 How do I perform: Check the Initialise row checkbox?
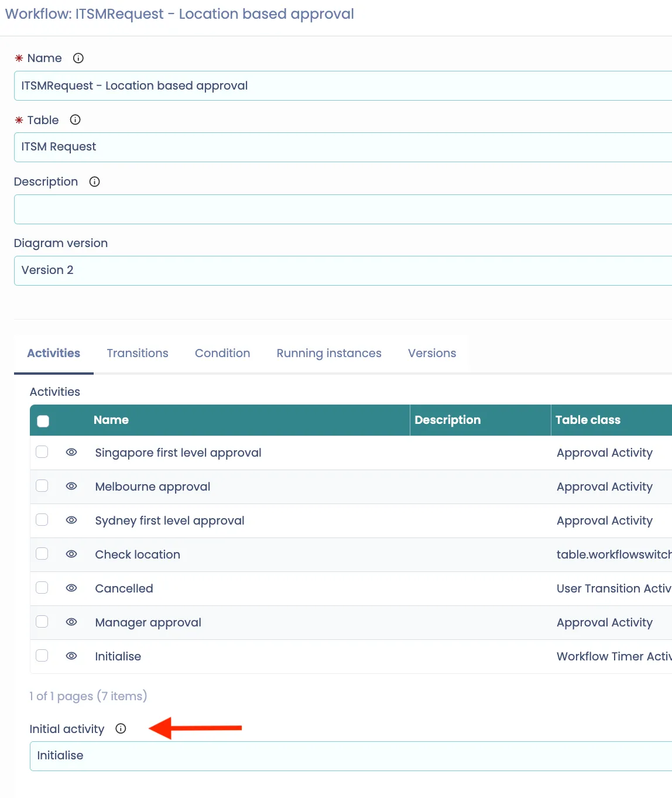coord(42,656)
